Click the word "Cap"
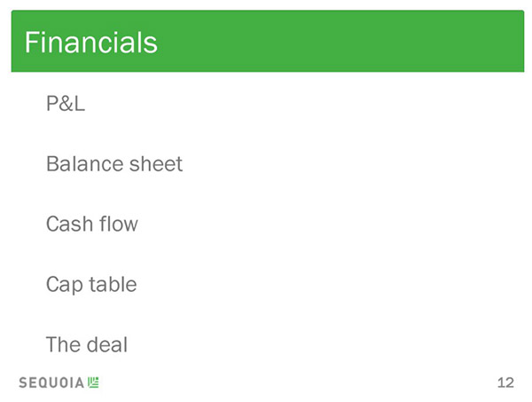 coord(65,285)
